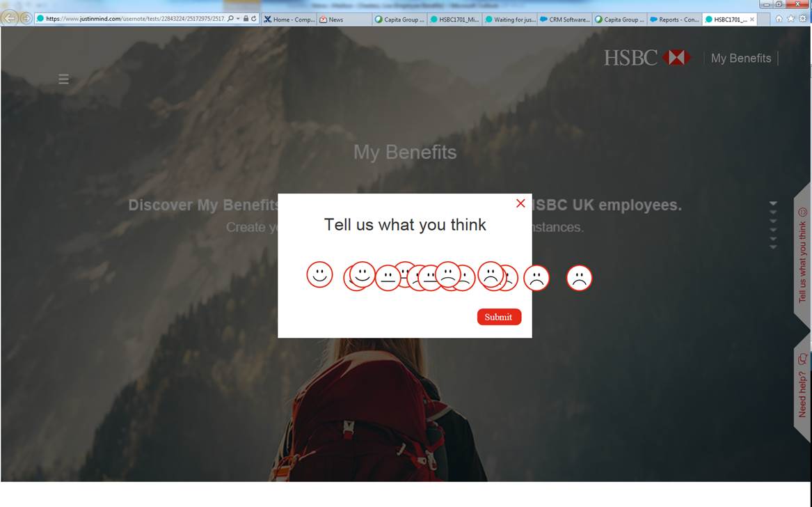
Task: Switch to Home - Comp... browser tab
Action: click(x=289, y=19)
